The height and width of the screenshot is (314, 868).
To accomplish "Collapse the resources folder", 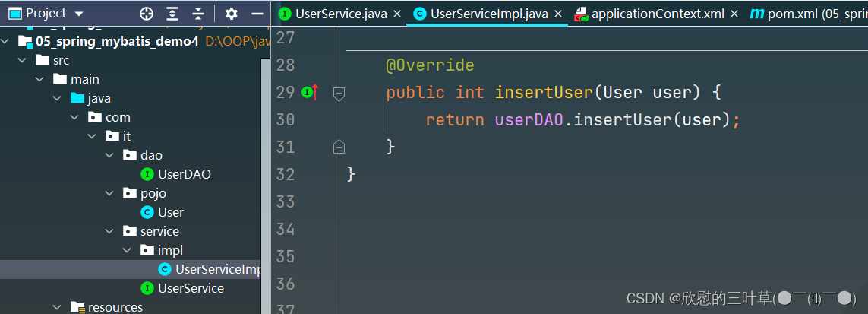I will (58, 307).
